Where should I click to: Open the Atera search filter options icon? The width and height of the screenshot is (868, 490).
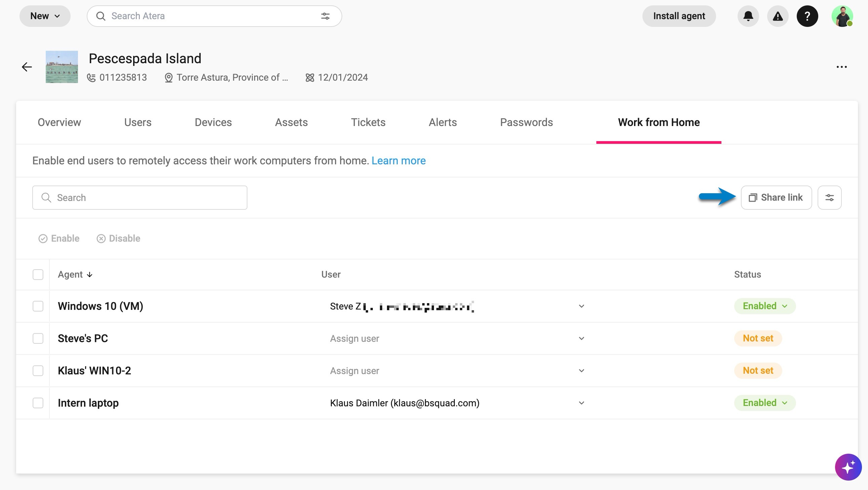click(x=325, y=16)
